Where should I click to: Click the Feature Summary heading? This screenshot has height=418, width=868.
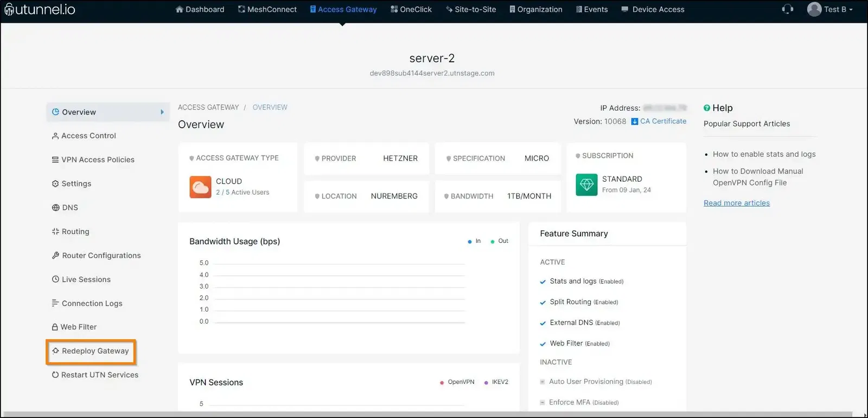(x=574, y=234)
